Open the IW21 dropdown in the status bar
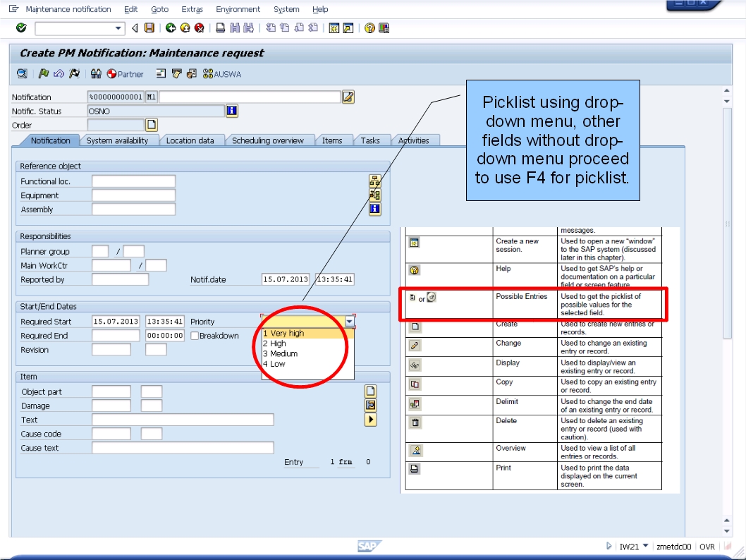The width and height of the screenshot is (746, 560). point(646,546)
